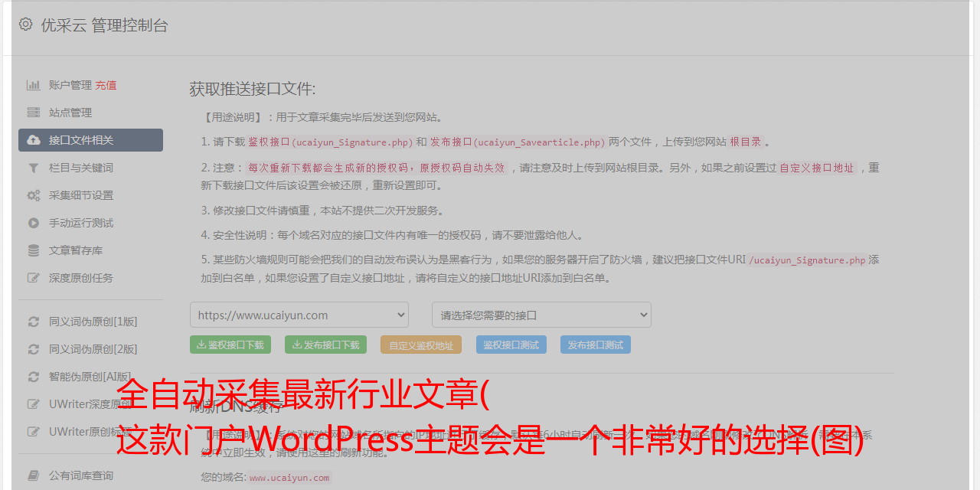The width and height of the screenshot is (980, 490).
Task: Open the UWriter深度原创 sidebar entry
Action: [x=90, y=404]
